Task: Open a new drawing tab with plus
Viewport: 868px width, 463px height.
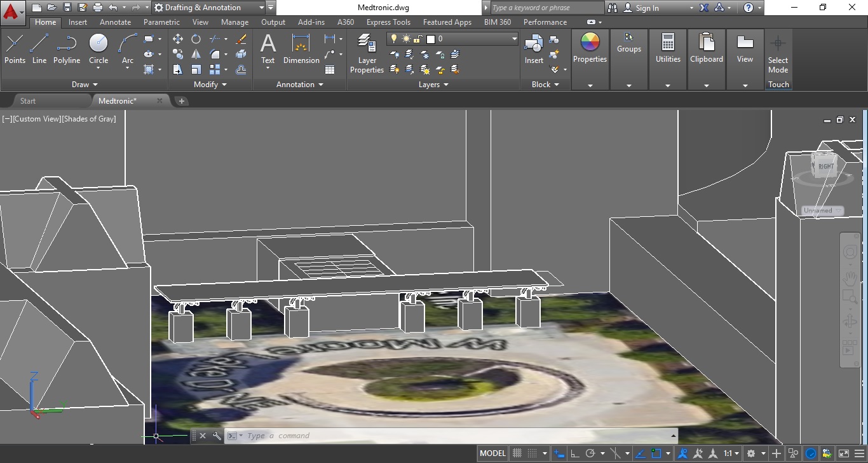Action: (181, 100)
